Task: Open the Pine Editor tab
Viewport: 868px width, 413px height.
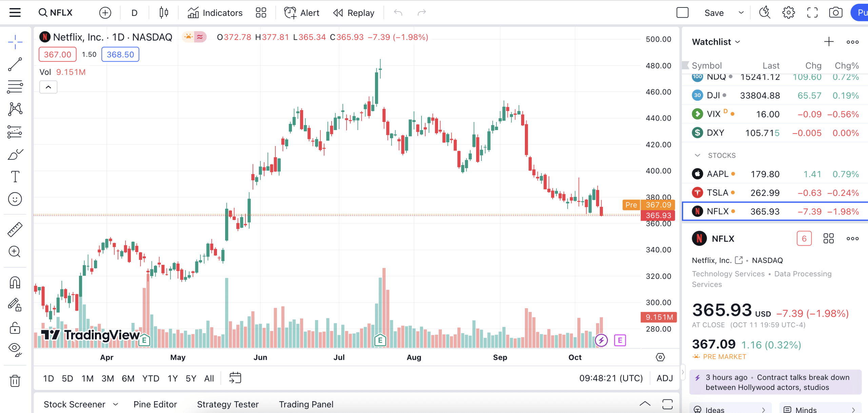Action: click(155, 404)
